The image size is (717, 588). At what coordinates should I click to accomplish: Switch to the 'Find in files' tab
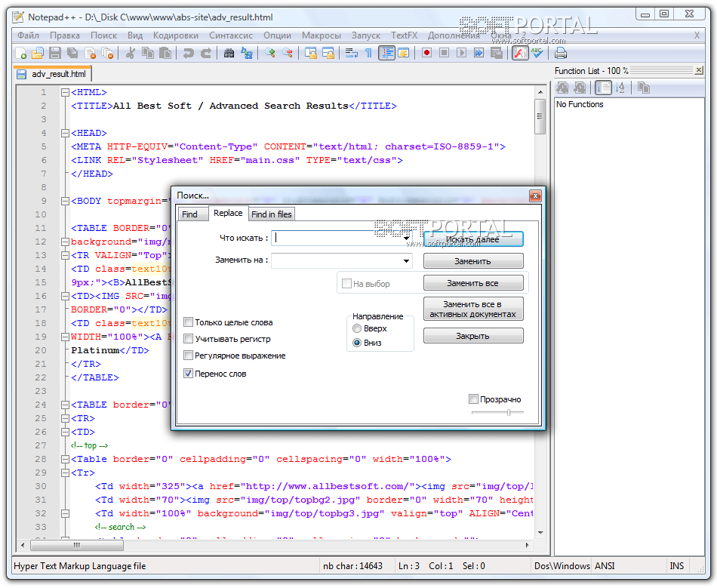pyautogui.click(x=271, y=214)
